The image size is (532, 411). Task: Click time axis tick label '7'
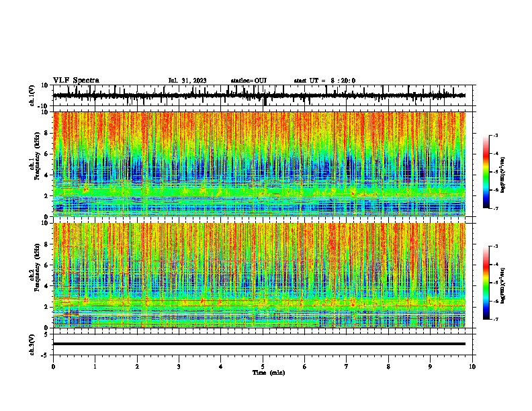click(347, 367)
